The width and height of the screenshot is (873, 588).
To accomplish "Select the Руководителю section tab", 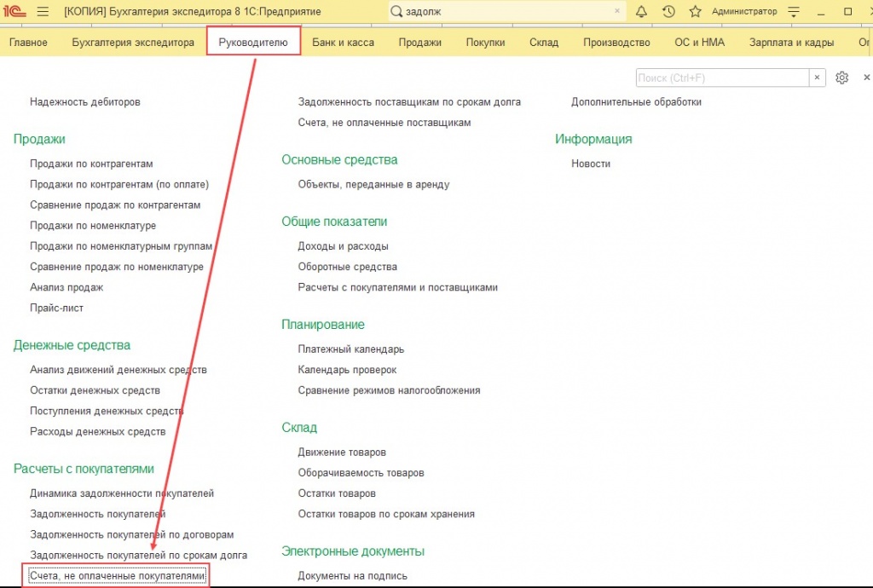I will (x=253, y=43).
